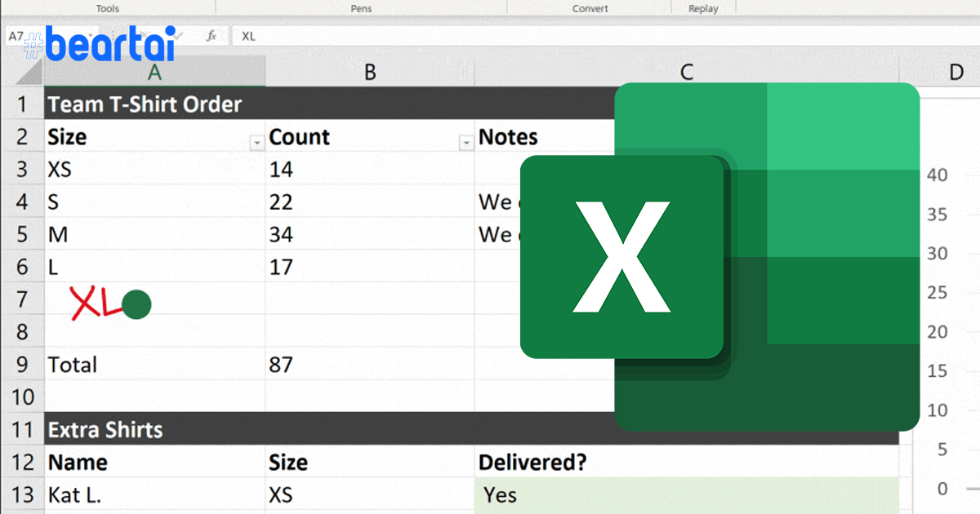Click the chart axis label 40
Image resolution: width=980 pixels, height=514 pixels.
click(x=938, y=175)
